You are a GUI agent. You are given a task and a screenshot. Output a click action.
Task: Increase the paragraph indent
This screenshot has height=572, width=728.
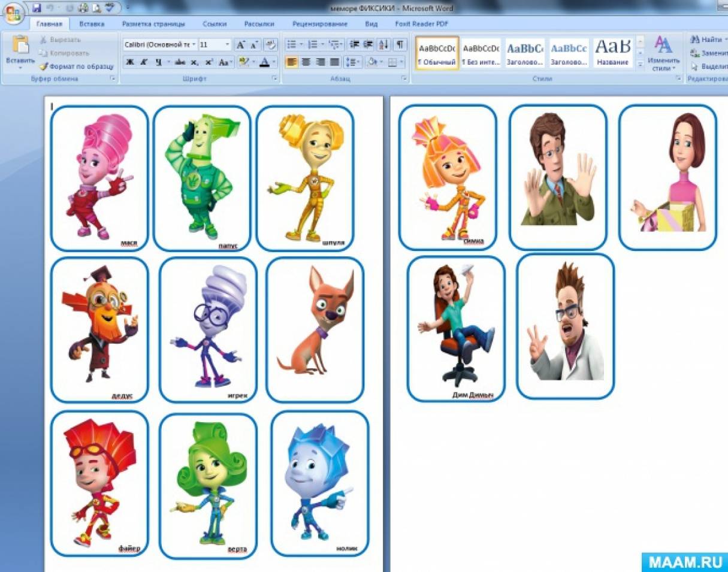coord(368,45)
